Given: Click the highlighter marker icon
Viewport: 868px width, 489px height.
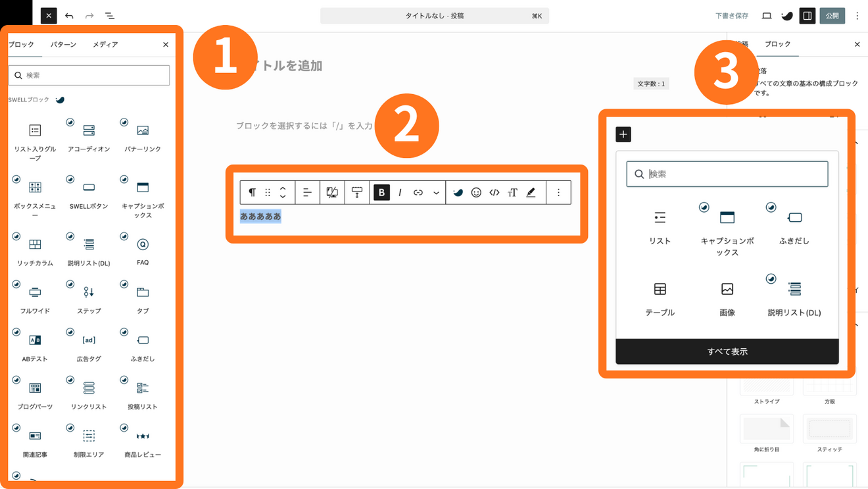Looking at the screenshot, I should 531,192.
